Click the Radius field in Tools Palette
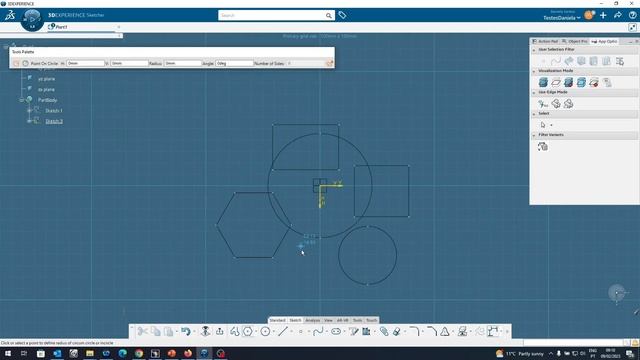 pos(182,63)
